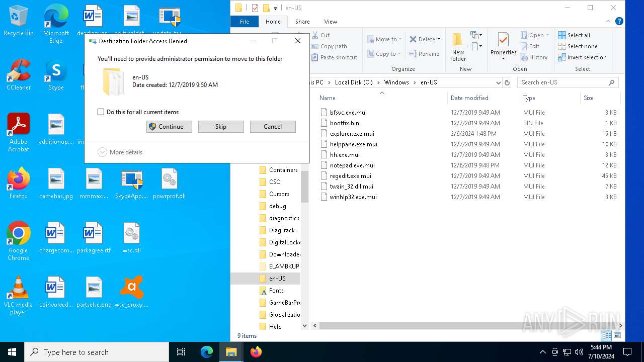Select the powrprof.dll file on desktop
The height and width of the screenshot is (362, 644).
169,184
